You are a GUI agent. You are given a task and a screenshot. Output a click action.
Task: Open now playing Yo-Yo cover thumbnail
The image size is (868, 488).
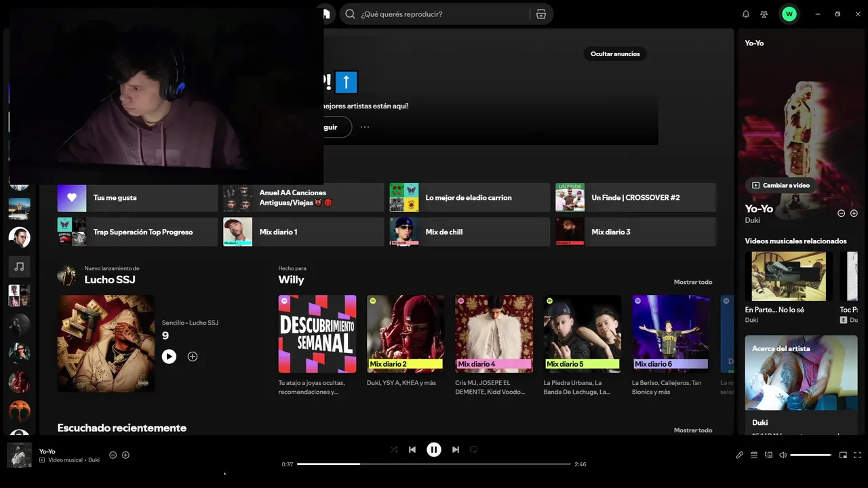click(19, 455)
